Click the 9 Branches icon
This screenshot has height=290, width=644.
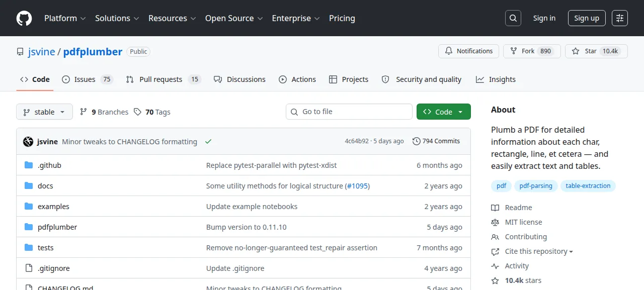pos(84,112)
